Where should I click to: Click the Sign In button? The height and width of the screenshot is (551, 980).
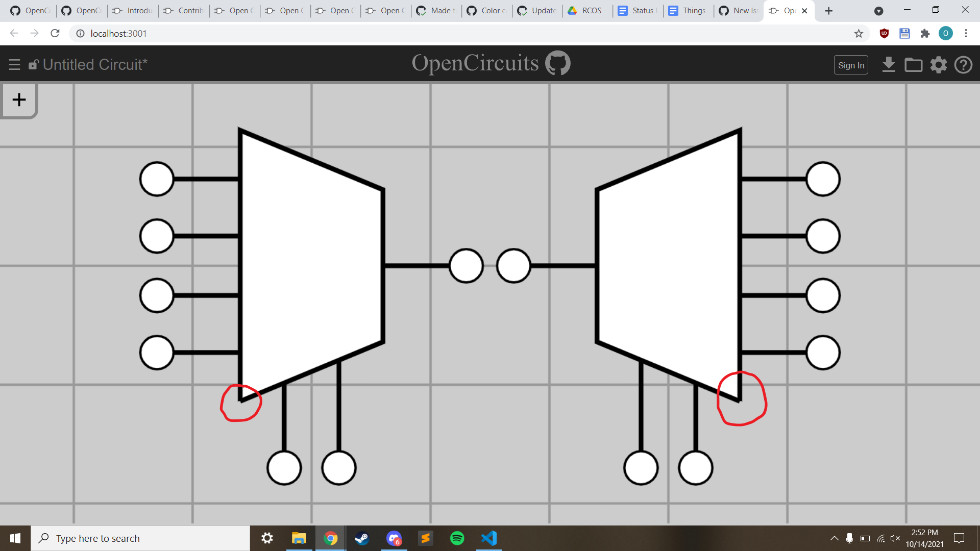851,65
